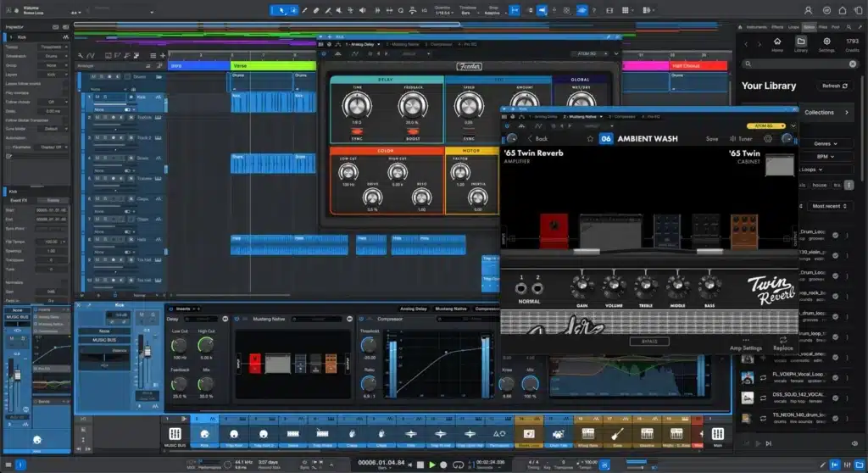Viewport: 868px width, 473px height.
Task: Show automation icon above track list
Action: pyautogui.click(x=91, y=55)
